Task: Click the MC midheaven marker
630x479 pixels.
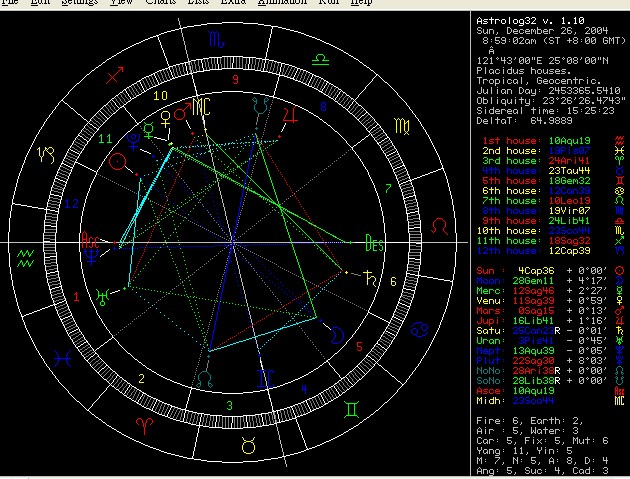Action: tap(202, 106)
